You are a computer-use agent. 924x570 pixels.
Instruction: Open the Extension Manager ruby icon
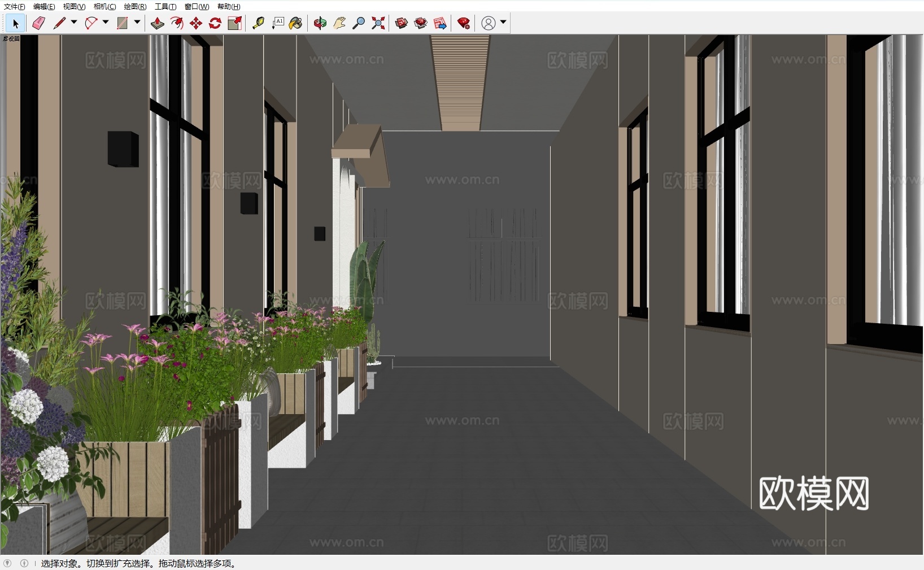464,23
